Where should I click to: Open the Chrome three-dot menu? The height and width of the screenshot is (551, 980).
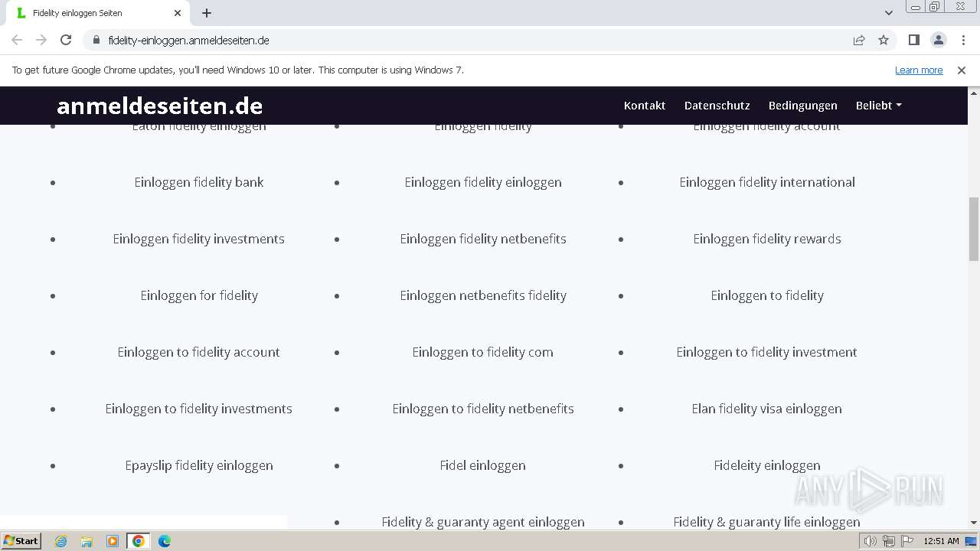point(962,40)
